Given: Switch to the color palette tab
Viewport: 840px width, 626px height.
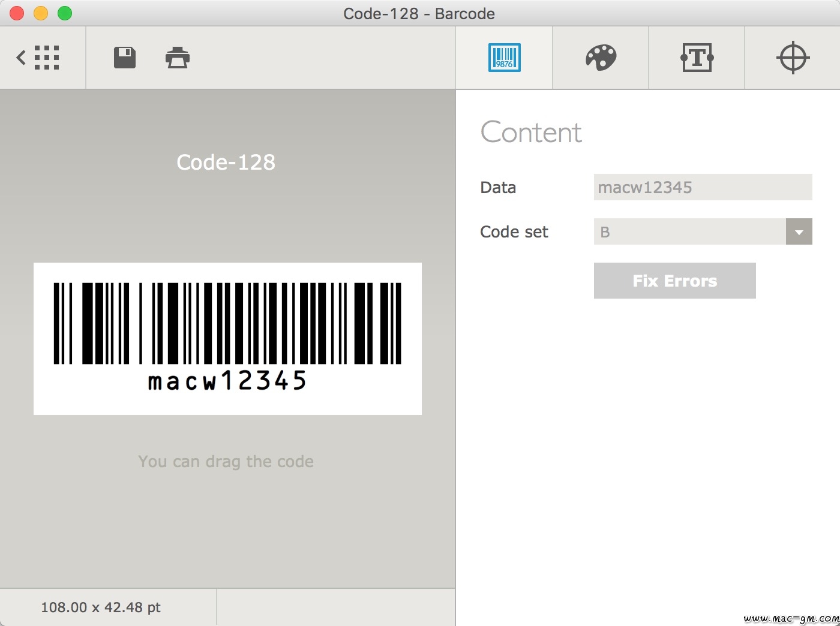Looking at the screenshot, I should [601, 58].
